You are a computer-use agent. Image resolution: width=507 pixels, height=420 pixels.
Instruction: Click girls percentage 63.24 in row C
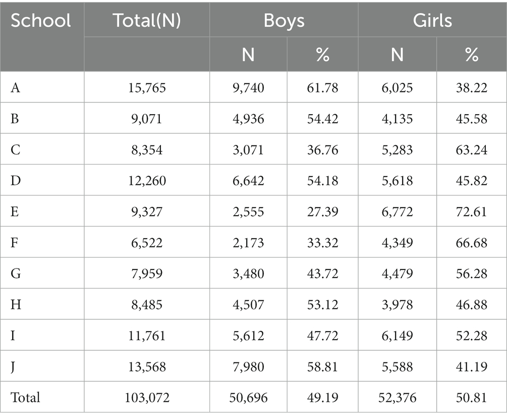(x=471, y=150)
